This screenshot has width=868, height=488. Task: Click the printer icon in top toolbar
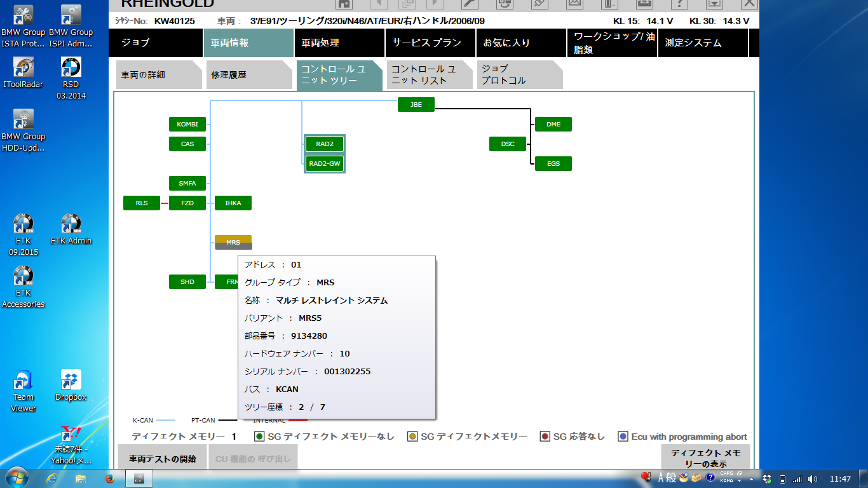tap(644, 3)
